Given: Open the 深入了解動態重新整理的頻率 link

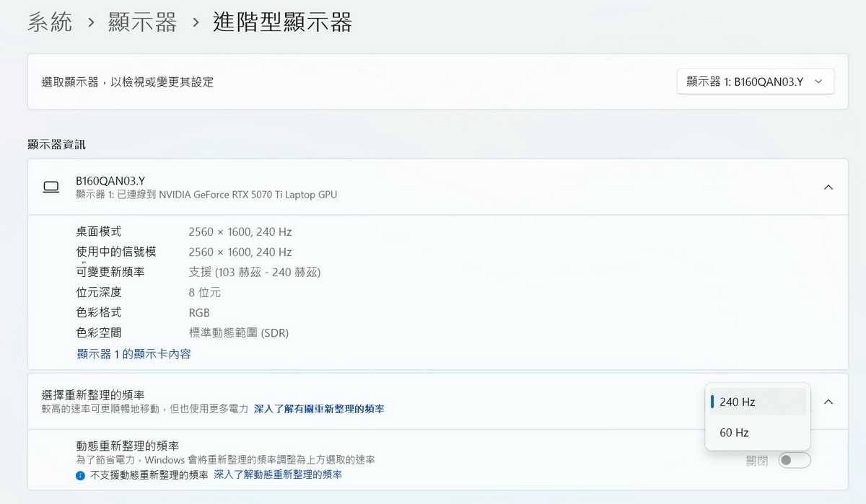Looking at the screenshot, I should coord(278,474).
